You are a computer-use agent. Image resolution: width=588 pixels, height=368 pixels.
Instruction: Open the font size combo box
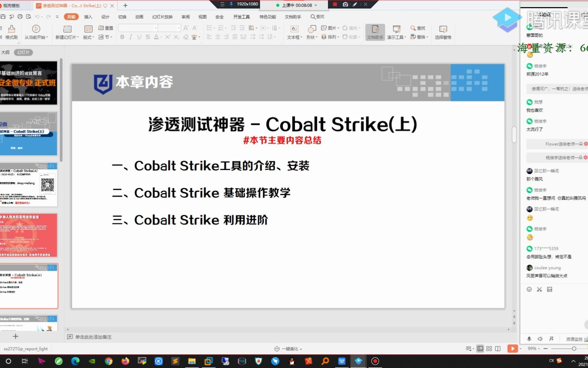click(169, 28)
